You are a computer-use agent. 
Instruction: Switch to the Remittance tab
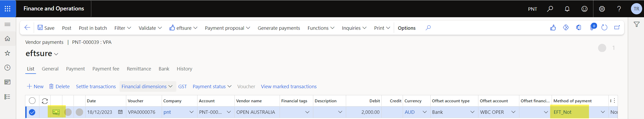139,69
